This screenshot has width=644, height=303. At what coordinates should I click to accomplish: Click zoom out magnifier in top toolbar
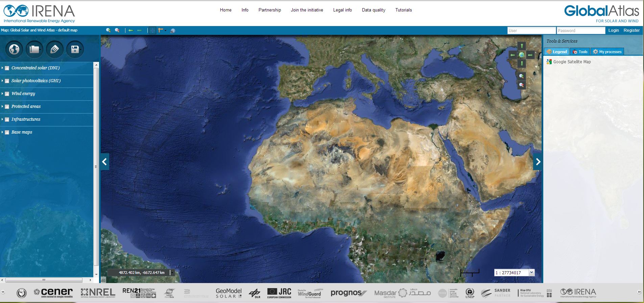click(117, 30)
